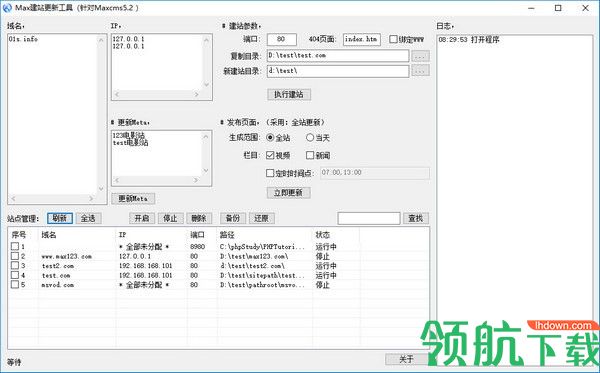Click the 删除 button
Screen dimensions: 600x373
point(199,218)
